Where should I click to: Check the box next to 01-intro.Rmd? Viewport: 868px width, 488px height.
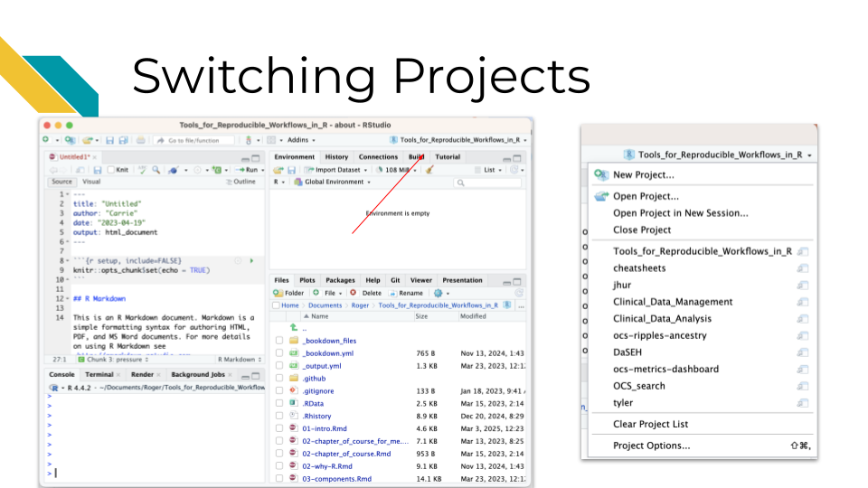(279, 428)
